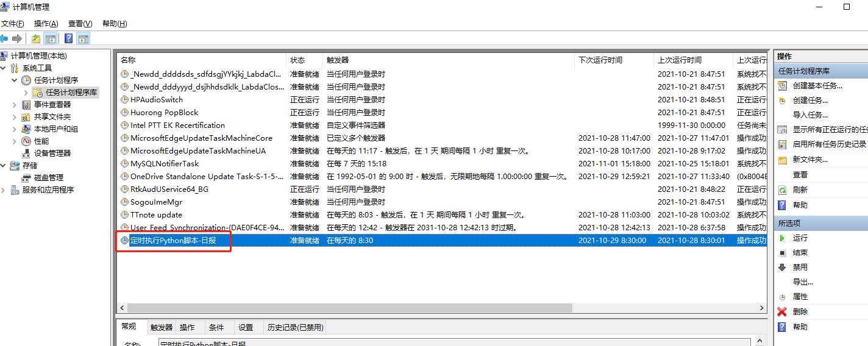The image size is (868, 346).
Task: Select the MySQLNotifierTask row
Action: tap(442, 164)
